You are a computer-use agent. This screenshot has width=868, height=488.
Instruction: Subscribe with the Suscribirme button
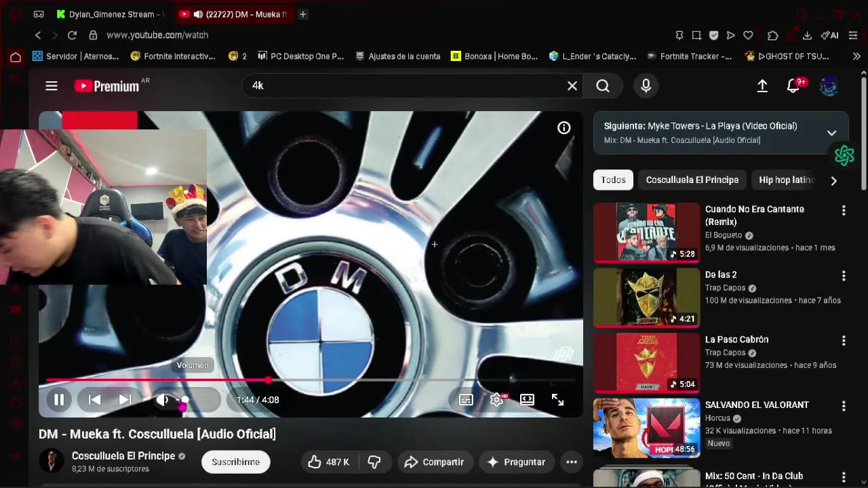coord(235,462)
